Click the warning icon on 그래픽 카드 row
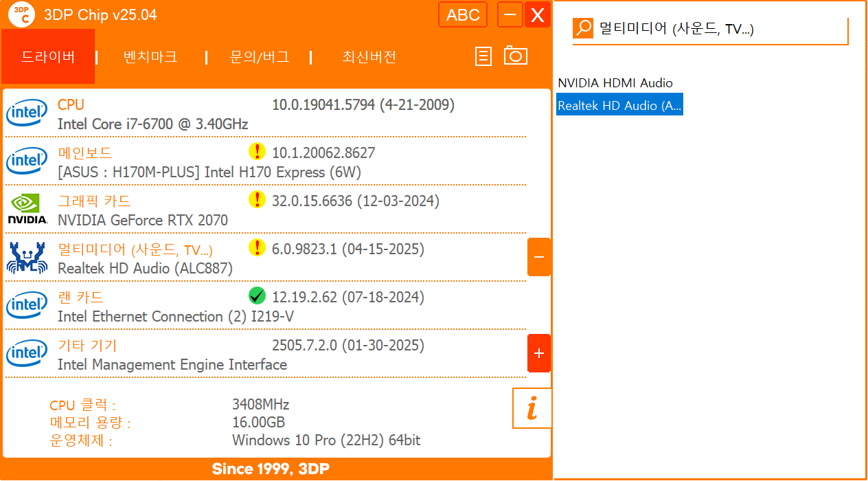Viewport: 868px width, 481px height. pos(257,199)
